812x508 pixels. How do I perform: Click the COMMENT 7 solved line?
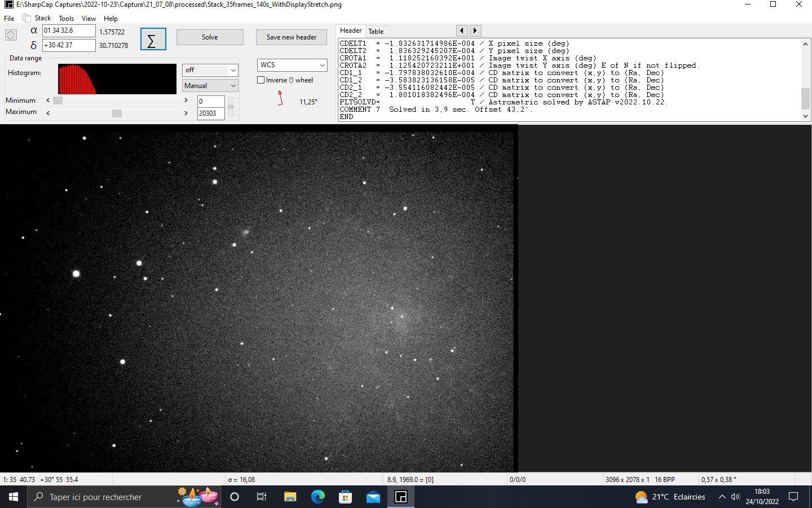click(436, 110)
